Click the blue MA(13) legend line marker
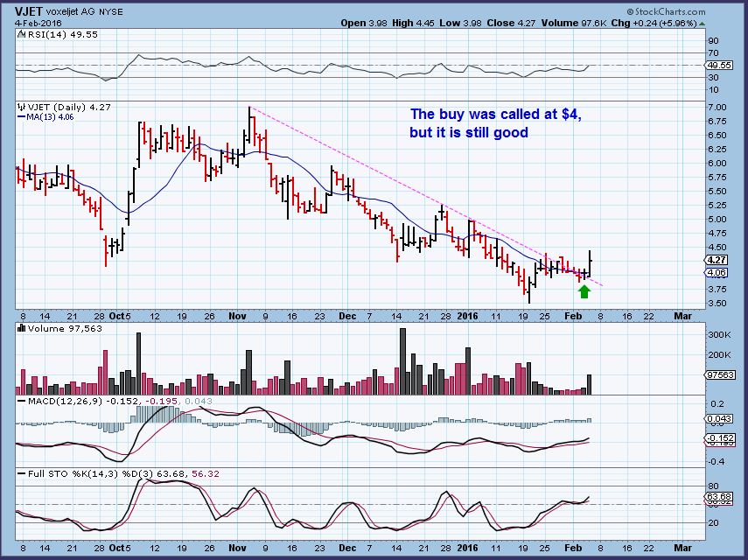 pyautogui.click(x=22, y=117)
